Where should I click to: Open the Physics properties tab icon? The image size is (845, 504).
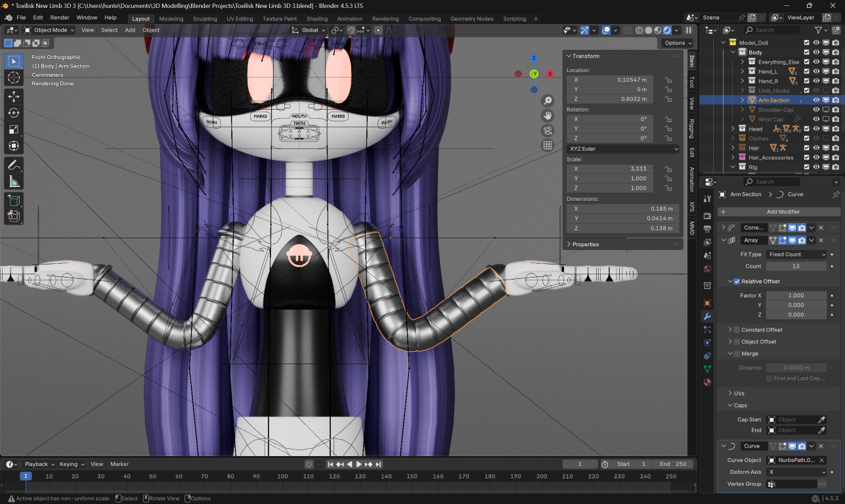pos(707,343)
